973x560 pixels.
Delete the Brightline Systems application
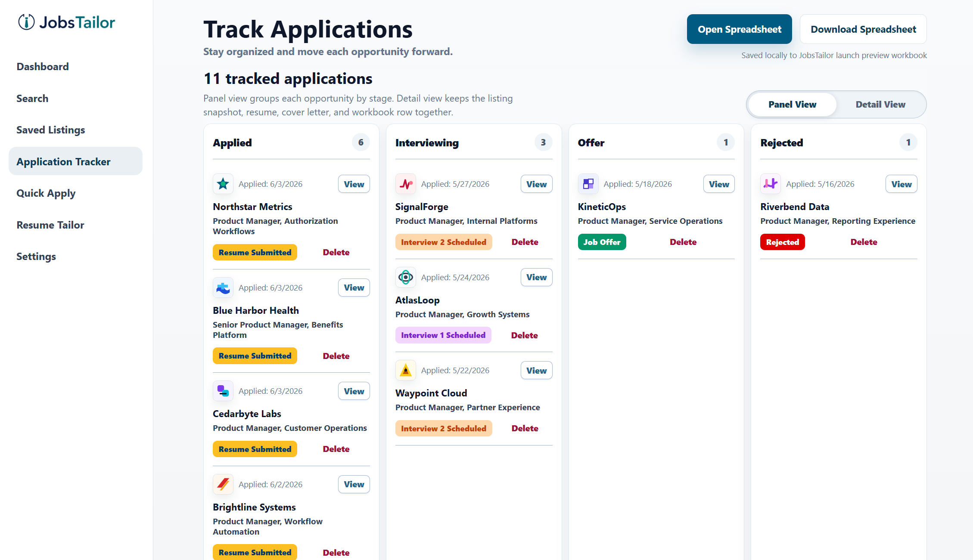336,553
